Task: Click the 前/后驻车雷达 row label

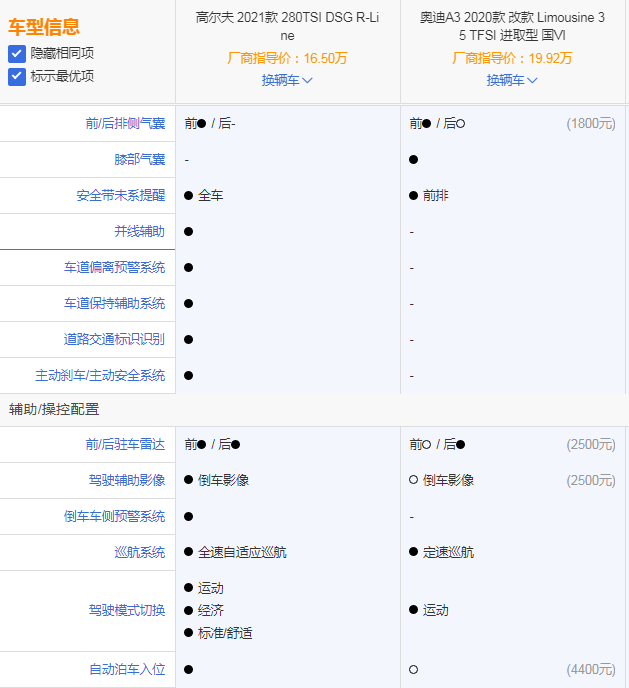Action: pyautogui.click(x=125, y=445)
